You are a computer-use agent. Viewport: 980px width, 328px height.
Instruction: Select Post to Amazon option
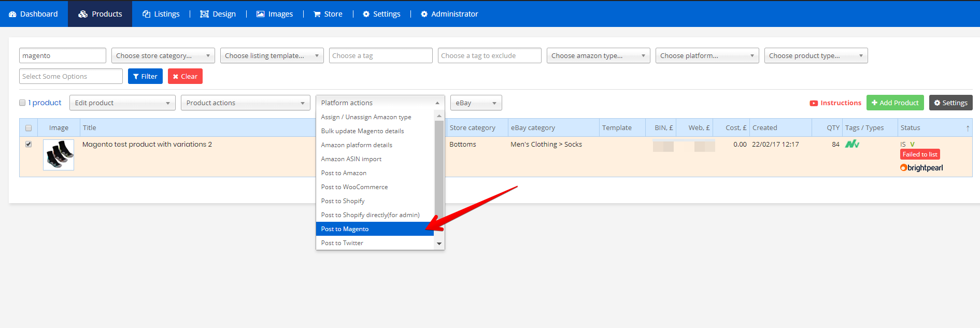tap(375, 173)
